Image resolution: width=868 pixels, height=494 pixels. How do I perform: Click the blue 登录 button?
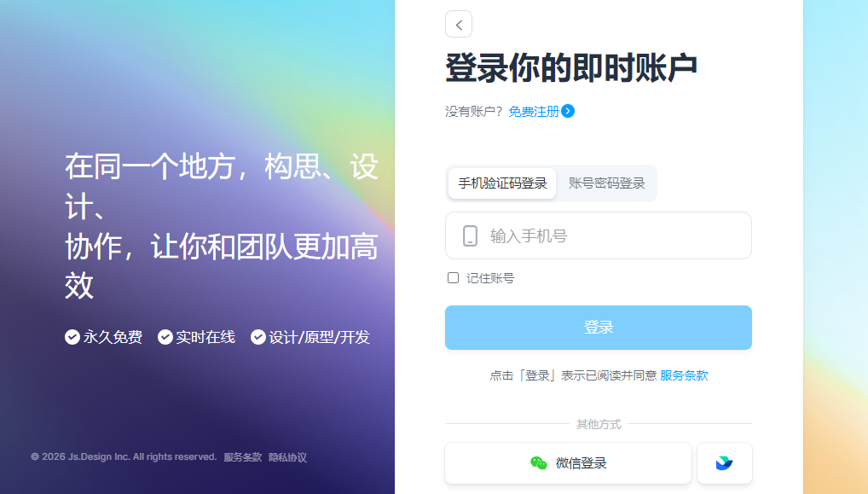pos(599,328)
